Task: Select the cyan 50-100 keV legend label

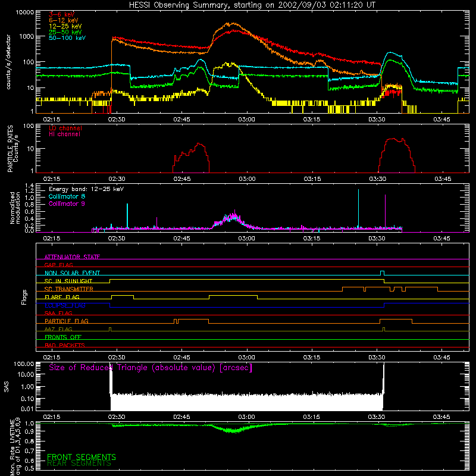Action: (67, 38)
